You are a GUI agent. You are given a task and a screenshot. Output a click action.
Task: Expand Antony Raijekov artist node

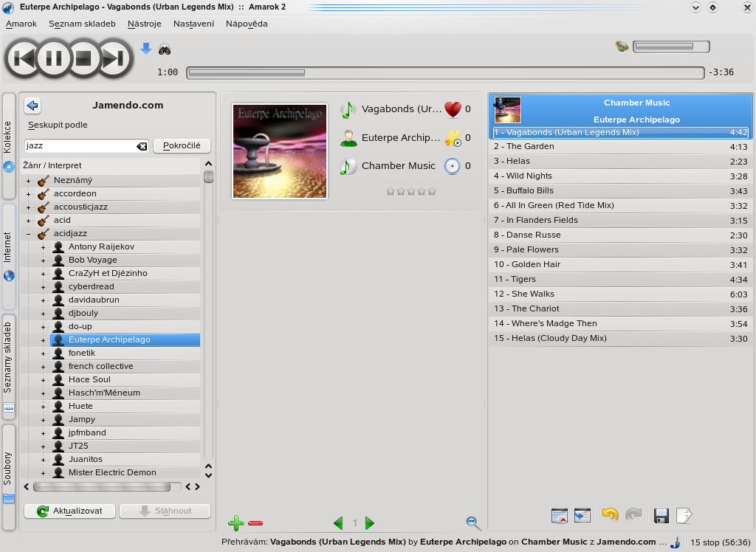(44, 247)
